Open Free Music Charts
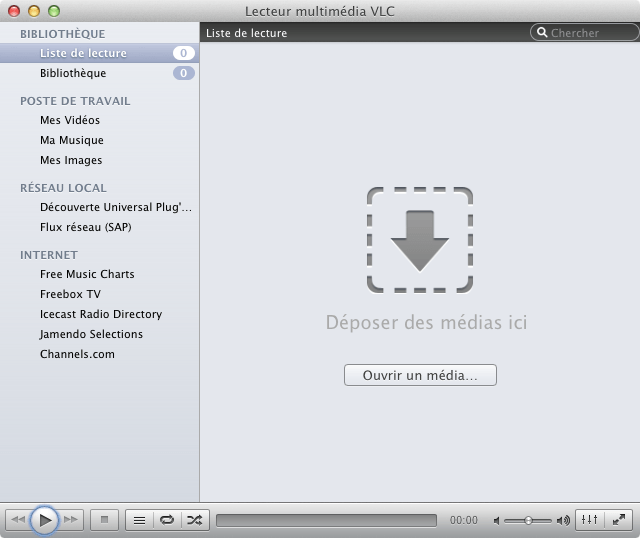This screenshot has width=640, height=538. pyautogui.click(x=87, y=274)
